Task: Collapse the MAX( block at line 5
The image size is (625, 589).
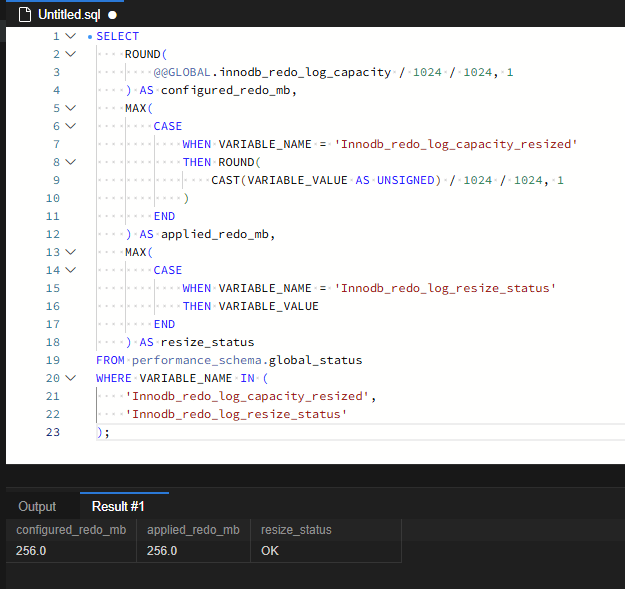Action: click(x=71, y=108)
